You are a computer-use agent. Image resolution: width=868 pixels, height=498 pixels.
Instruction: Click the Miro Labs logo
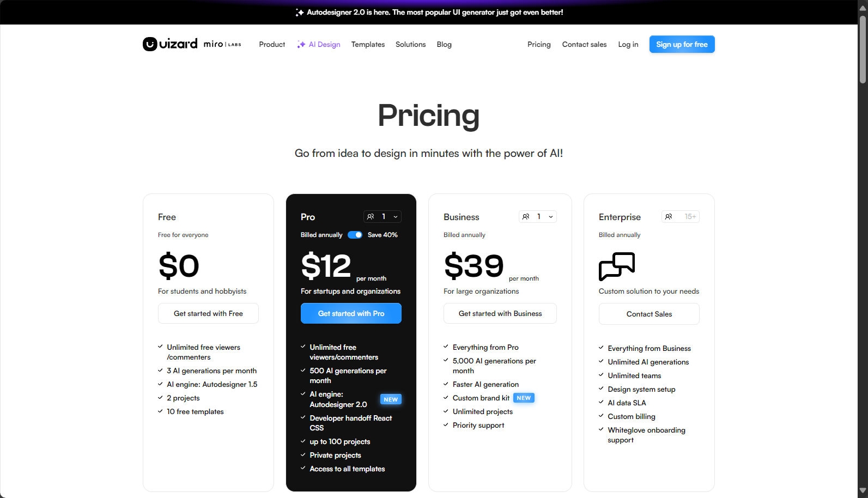tap(222, 44)
